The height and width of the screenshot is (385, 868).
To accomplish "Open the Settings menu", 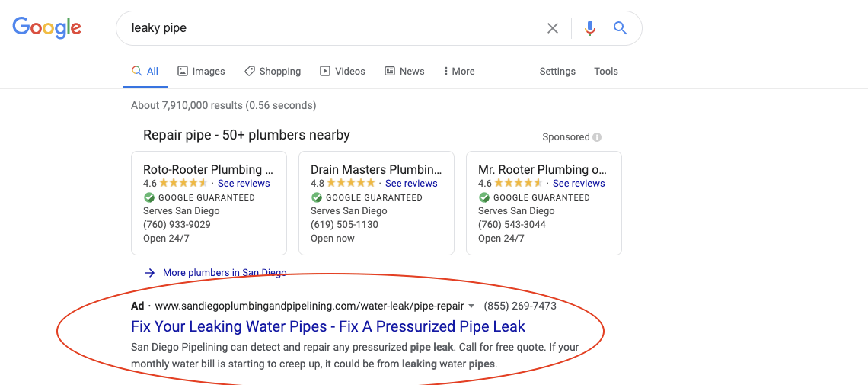I will [x=557, y=72].
